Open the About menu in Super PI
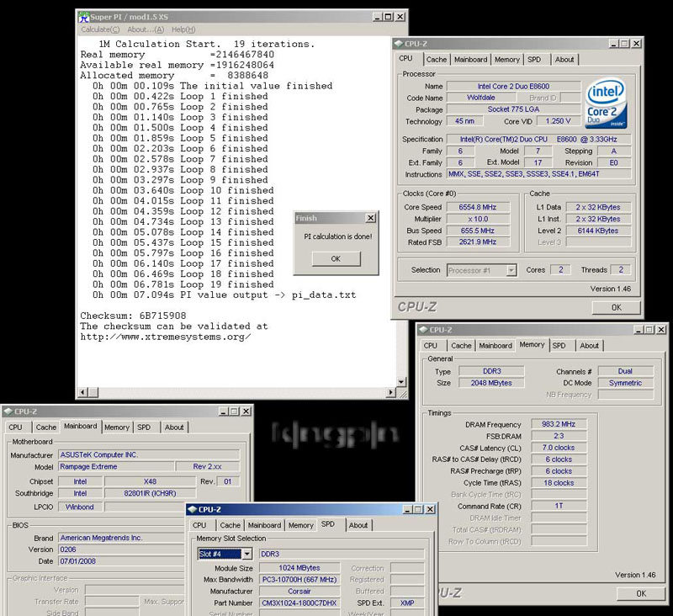This screenshot has width=673, height=616. tap(146, 29)
